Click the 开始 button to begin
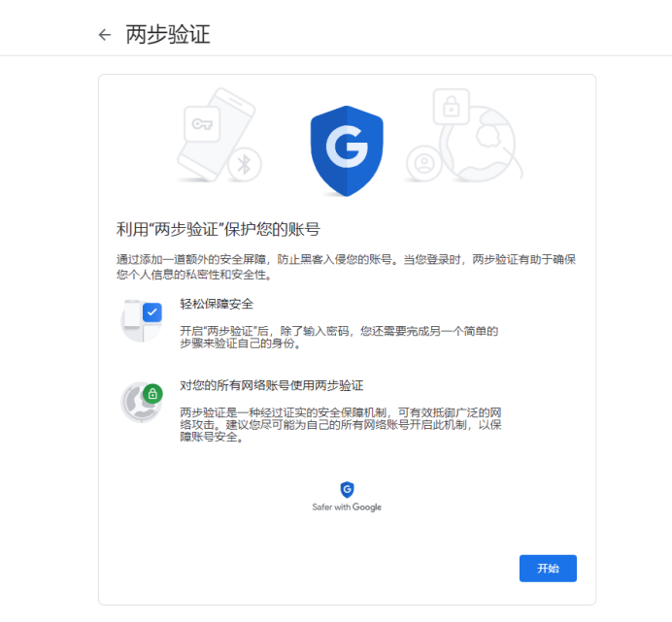This screenshot has height=622, width=672. (x=548, y=568)
